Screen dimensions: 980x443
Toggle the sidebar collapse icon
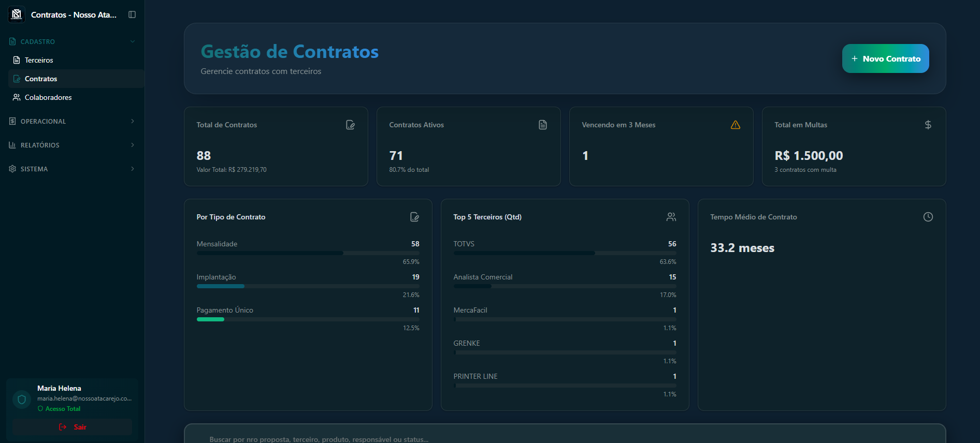click(132, 14)
